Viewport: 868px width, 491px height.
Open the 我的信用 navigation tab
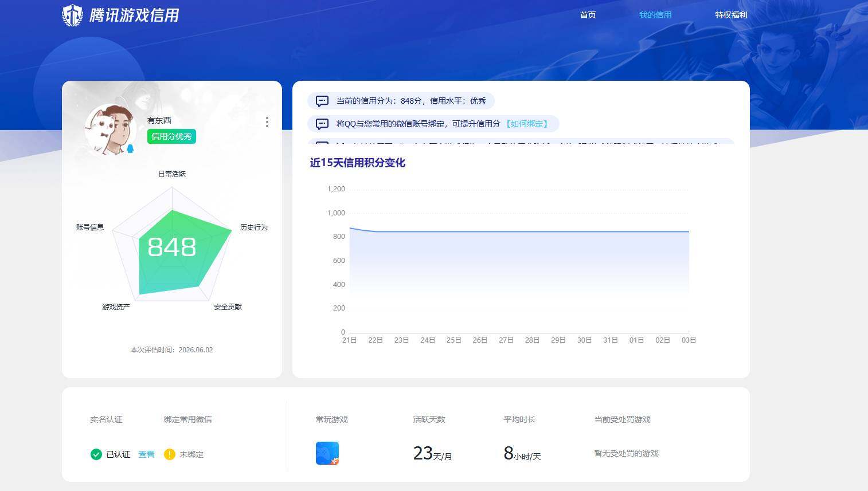[x=655, y=15]
